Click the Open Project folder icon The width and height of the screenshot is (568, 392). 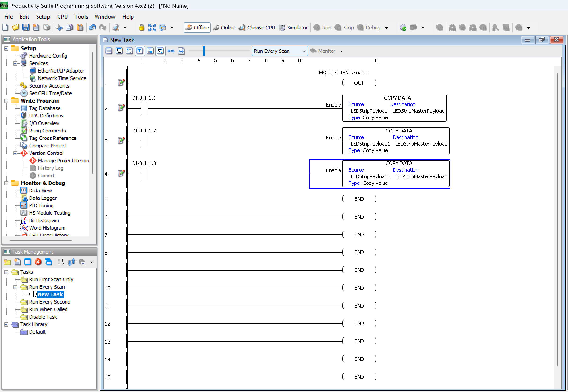[x=16, y=28]
